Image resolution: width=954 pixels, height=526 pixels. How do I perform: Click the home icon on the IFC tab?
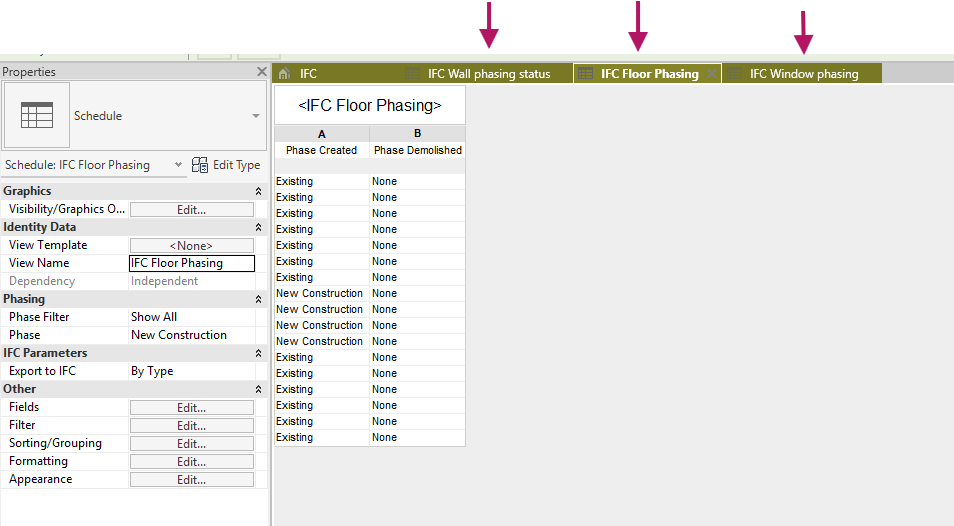284,74
